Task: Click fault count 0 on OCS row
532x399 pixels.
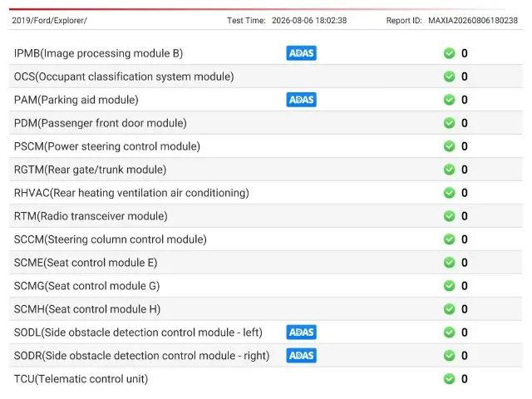Action: click(x=465, y=76)
